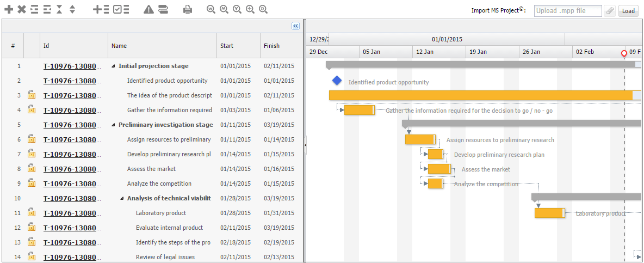Toggle lock on 'Develop preliminary research' row
This screenshot has width=644, height=263.
pos(31,154)
